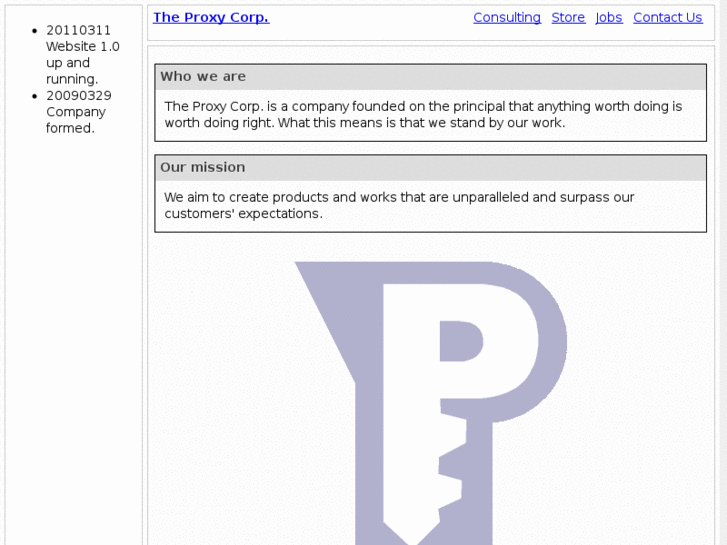Screen dimensions: 727x545
Task: Click the "We aim to create products" paragraph
Action: point(399,205)
